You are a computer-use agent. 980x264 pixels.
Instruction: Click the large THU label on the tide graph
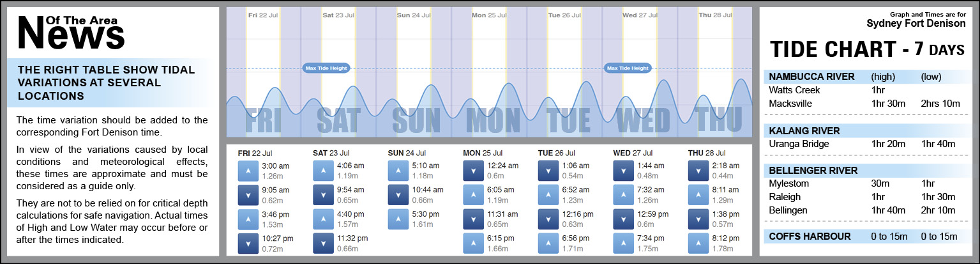click(x=719, y=119)
